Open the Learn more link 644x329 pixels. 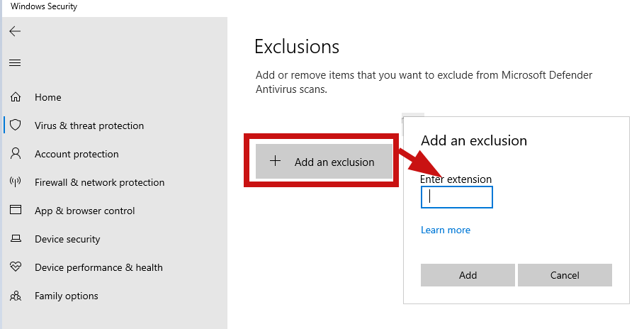coord(446,230)
